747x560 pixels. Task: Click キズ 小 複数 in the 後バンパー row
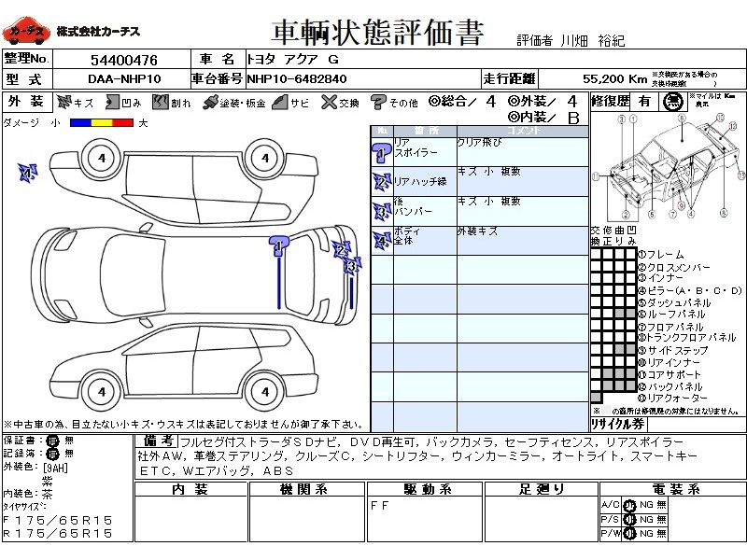coord(488,202)
